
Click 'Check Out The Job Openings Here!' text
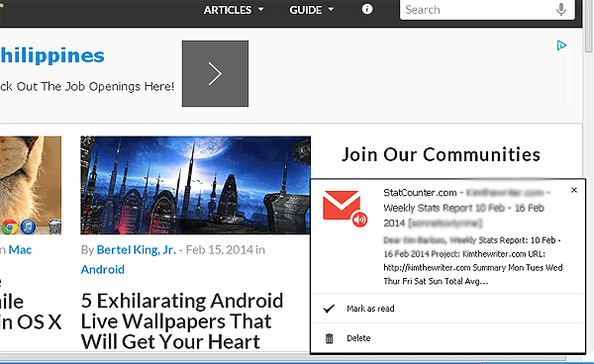click(87, 86)
